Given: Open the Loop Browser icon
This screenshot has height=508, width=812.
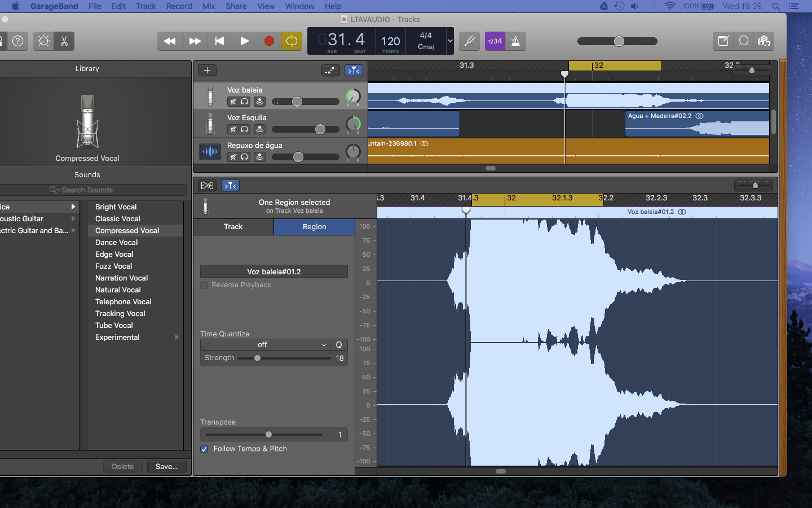Looking at the screenshot, I should pyautogui.click(x=744, y=41).
